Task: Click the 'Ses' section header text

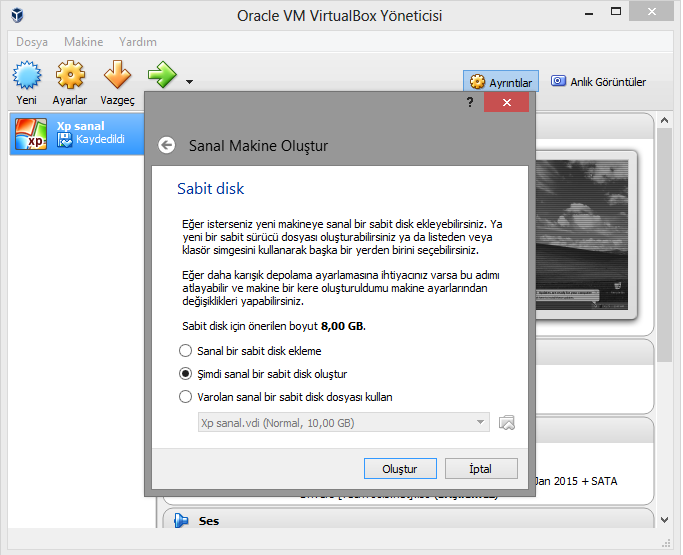Action: (209, 521)
